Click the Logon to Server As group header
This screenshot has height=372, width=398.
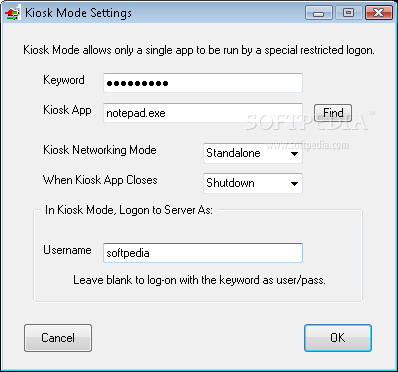coord(129,210)
